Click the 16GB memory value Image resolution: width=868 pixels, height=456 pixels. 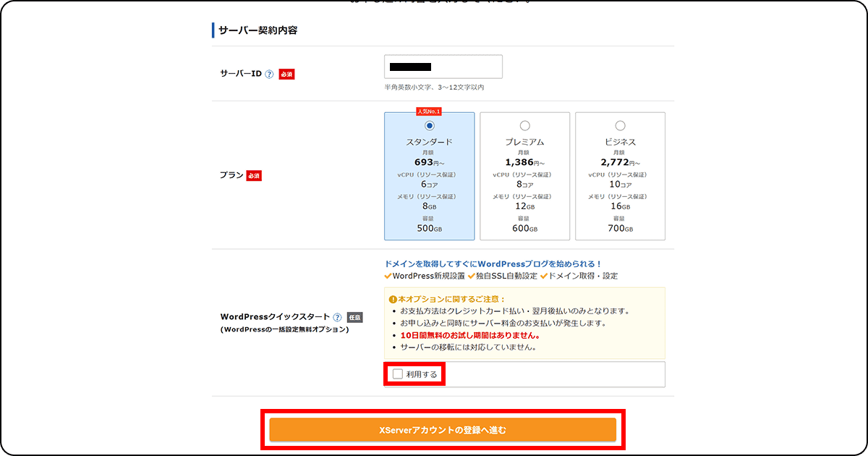point(620,206)
